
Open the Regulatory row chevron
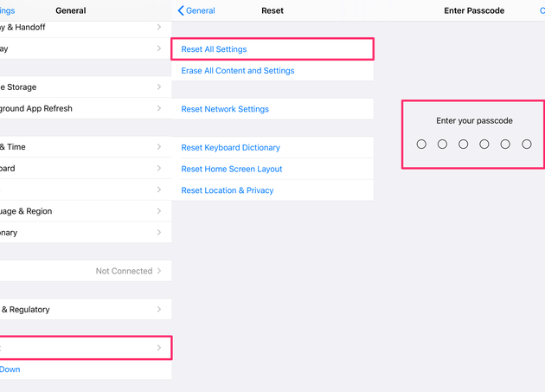pyautogui.click(x=159, y=309)
